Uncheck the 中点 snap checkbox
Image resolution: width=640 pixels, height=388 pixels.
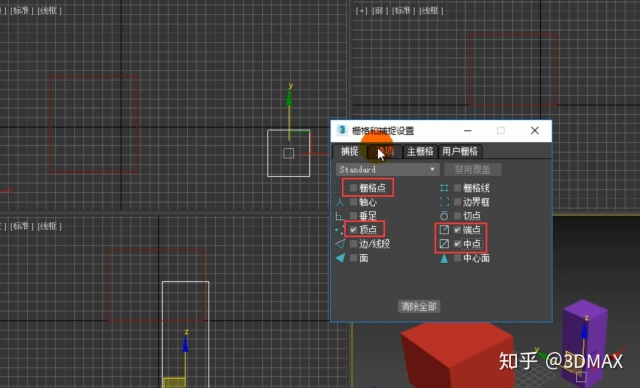[x=458, y=244]
